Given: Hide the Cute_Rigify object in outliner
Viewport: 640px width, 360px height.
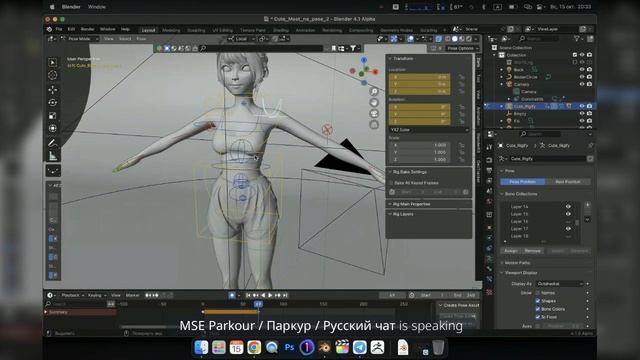Looking at the screenshot, I should (582, 106).
